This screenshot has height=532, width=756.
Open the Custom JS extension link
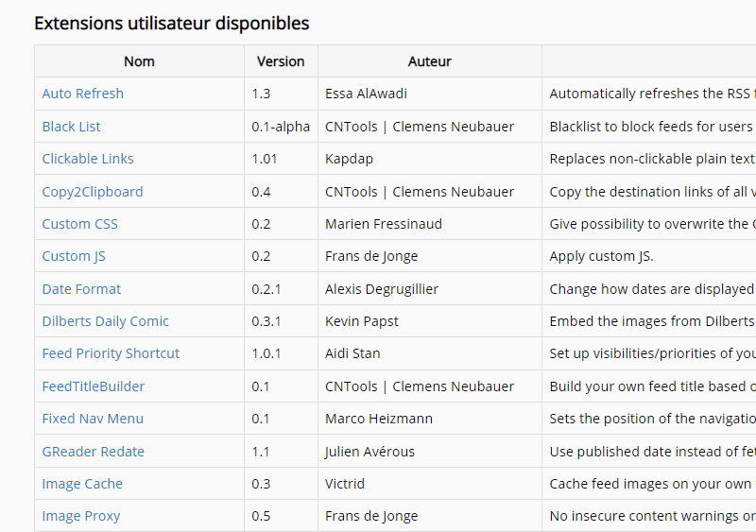tap(74, 256)
